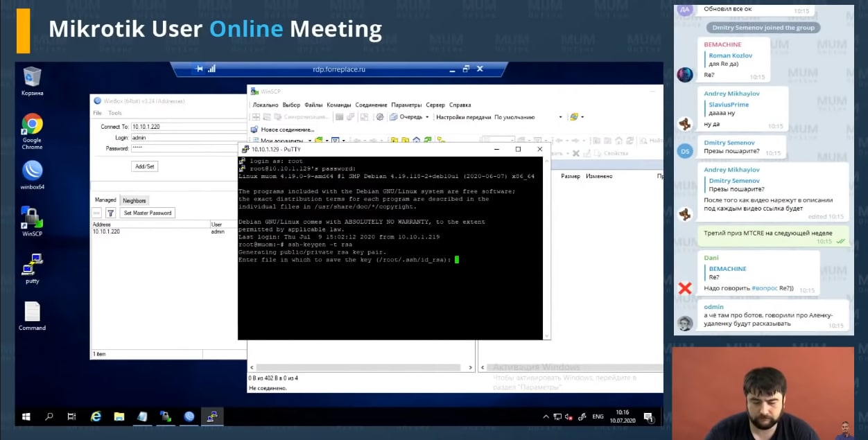Open WinSCP 'Файлы' menu
Image resolution: width=868 pixels, height=440 pixels.
tap(313, 105)
